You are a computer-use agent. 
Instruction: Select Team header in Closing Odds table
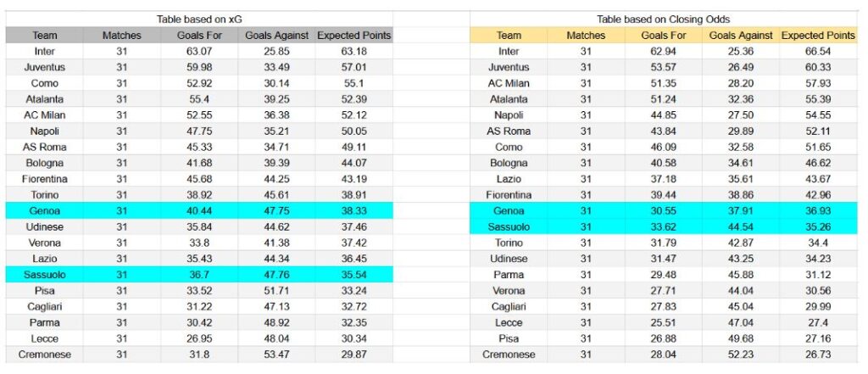coord(509,36)
